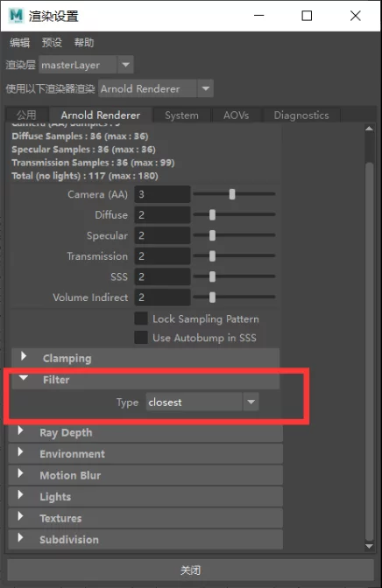
Task: Open the 预设 menu
Action: [x=52, y=43]
